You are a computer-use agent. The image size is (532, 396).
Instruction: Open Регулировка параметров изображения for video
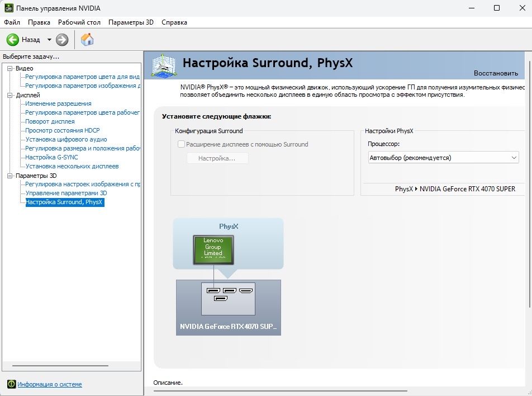[x=83, y=86]
